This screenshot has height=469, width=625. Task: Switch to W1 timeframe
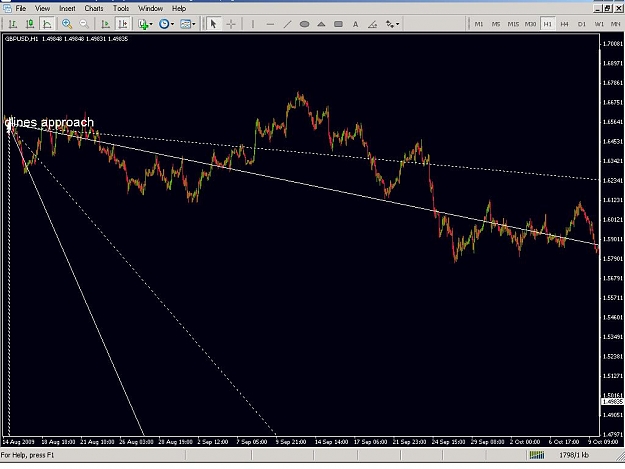pos(599,24)
